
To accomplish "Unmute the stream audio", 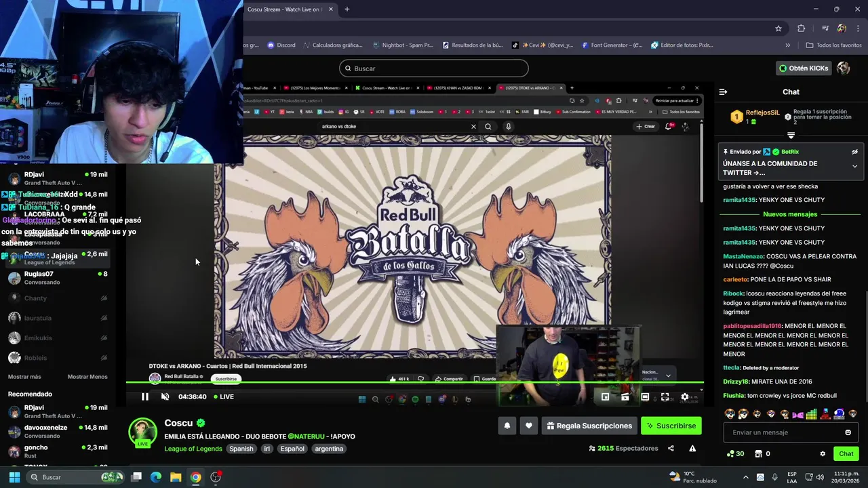I will [x=165, y=396].
